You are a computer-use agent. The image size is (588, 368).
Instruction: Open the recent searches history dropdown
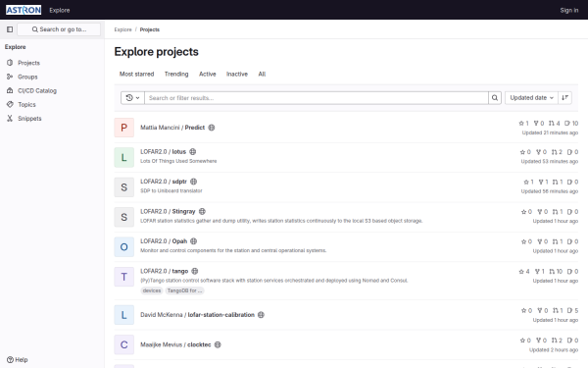(x=132, y=98)
